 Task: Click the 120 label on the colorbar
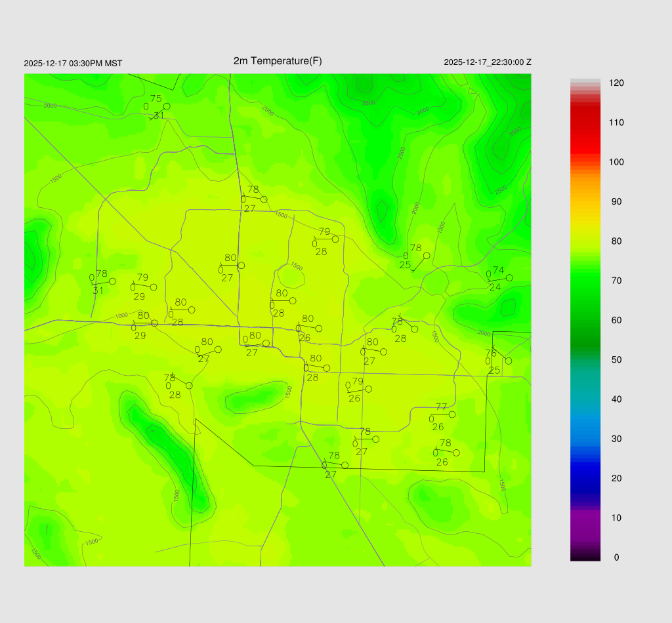[x=616, y=83]
